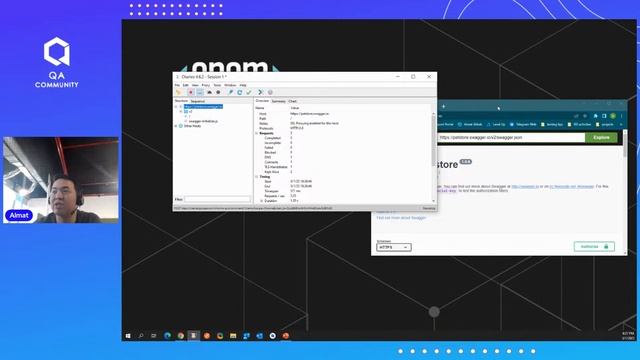Toggle the red Record button in Charles toolbar
Viewport: 640px width, 360px height.
click(191, 92)
